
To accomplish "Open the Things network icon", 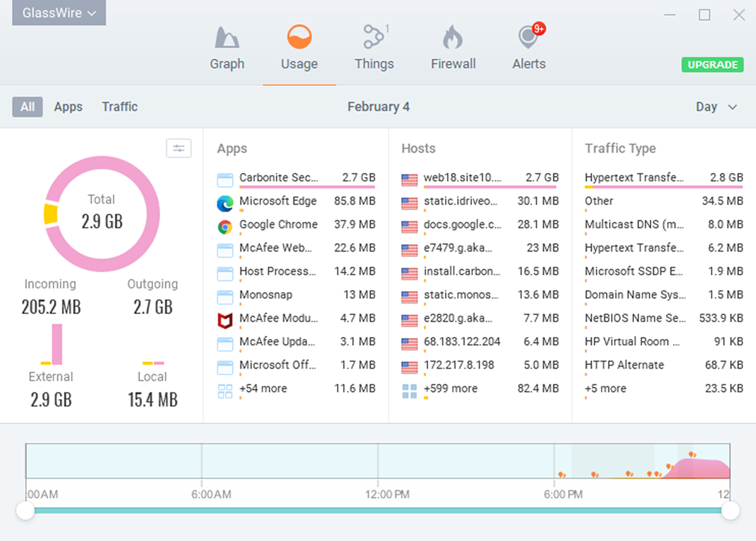I will (x=374, y=37).
